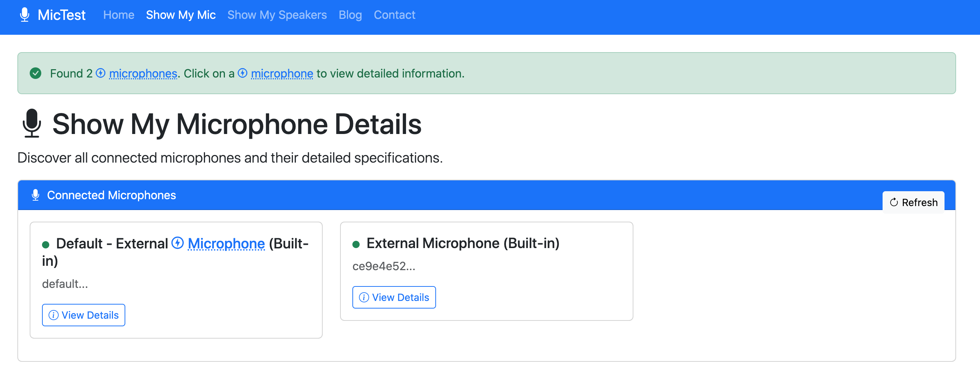Open the Microphone link in the Default card

click(226, 243)
